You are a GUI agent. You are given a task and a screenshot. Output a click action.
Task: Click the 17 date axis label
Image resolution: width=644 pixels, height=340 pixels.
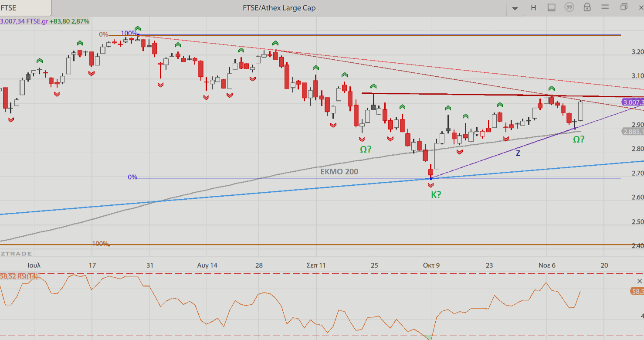92,265
